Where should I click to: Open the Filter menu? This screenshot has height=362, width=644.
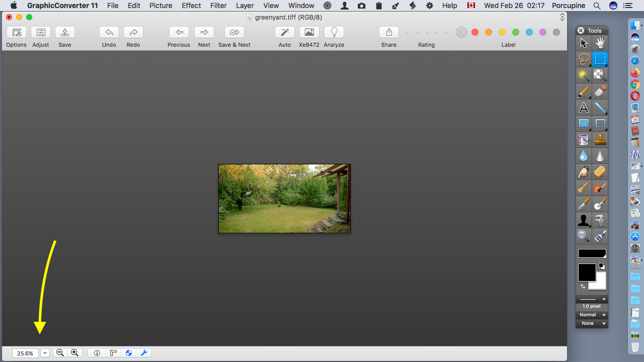218,6
